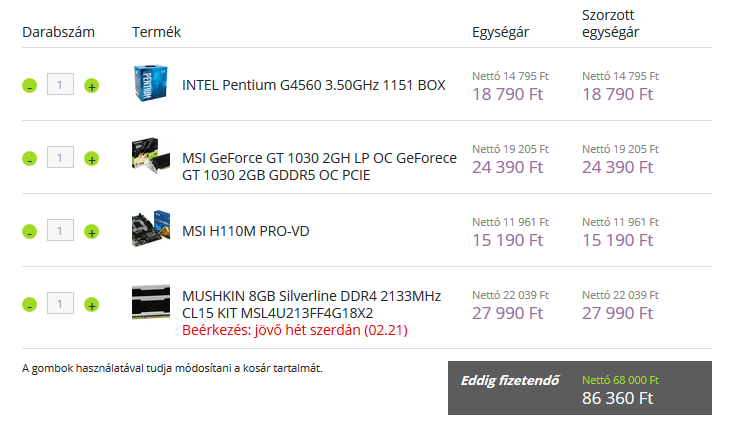Screen dimensions: 735x422
Task: Open MSI H110M PRO-VD product link
Action: pyautogui.click(x=246, y=231)
